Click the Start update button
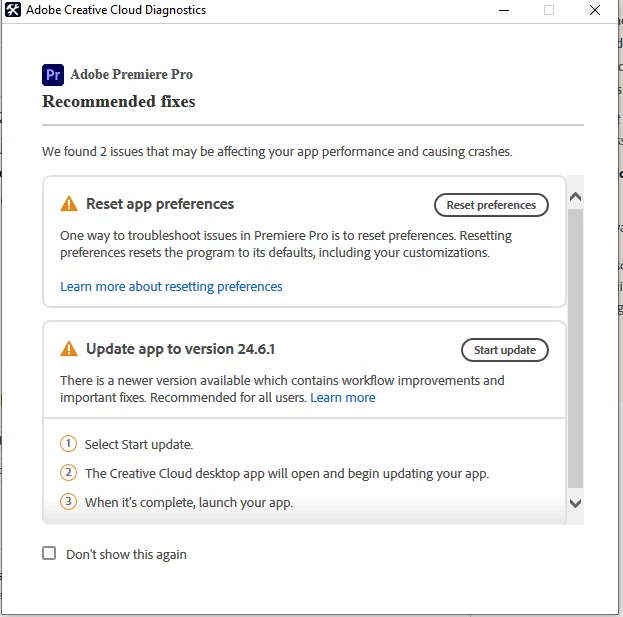Viewport: 623px width, 617px height. click(505, 350)
